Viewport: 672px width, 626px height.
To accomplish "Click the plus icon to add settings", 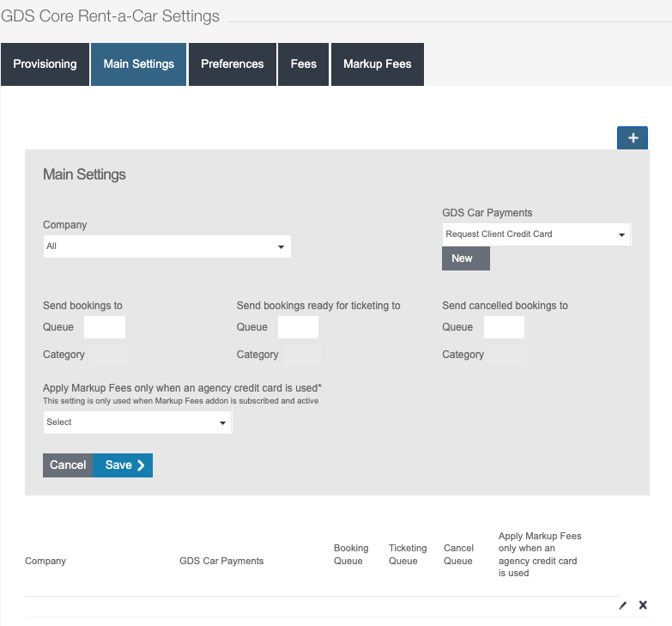I will coord(632,138).
